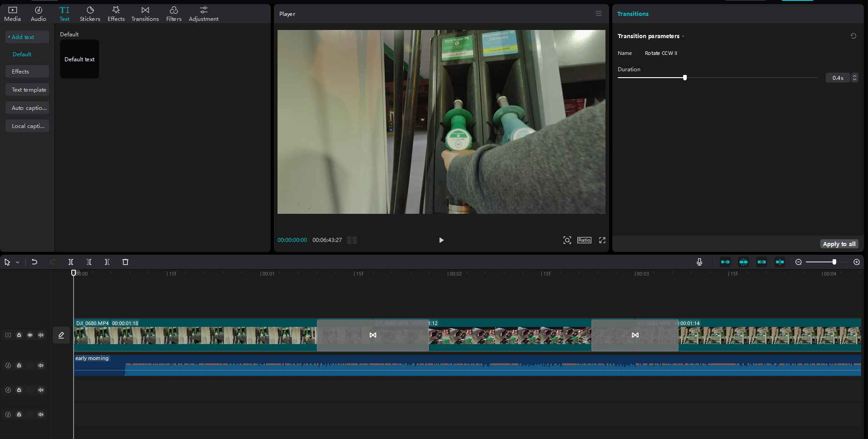
Task: Switch to the Transitions tab
Action: click(145, 14)
